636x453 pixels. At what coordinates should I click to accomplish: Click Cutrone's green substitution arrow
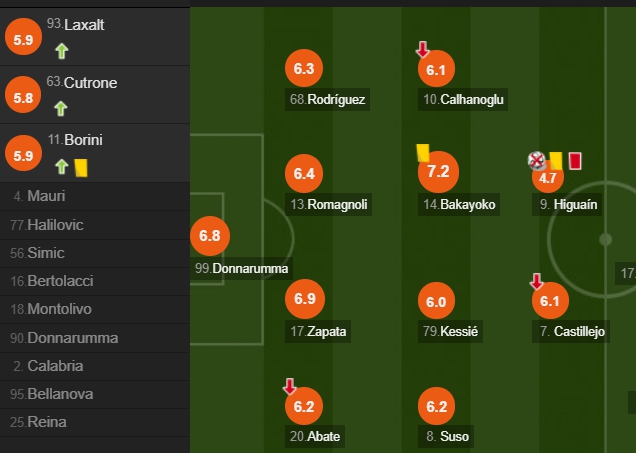click(61, 109)
